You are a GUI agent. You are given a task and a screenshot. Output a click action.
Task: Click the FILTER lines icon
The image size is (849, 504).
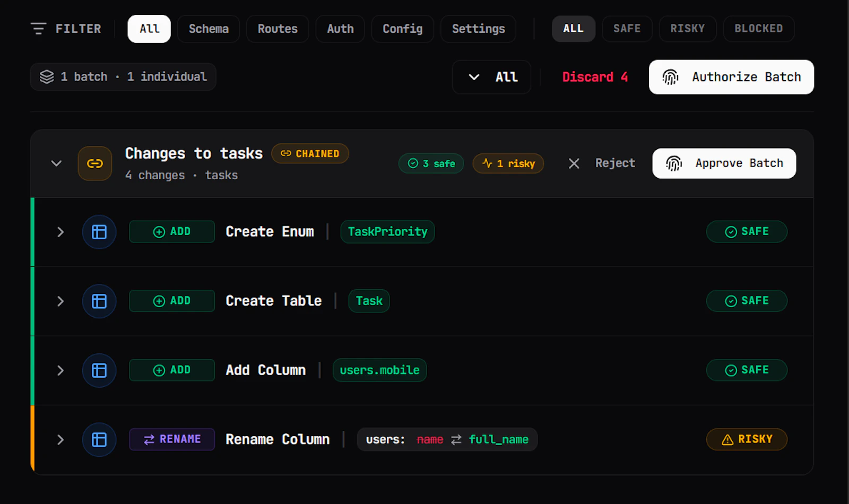tap(38, 29)
